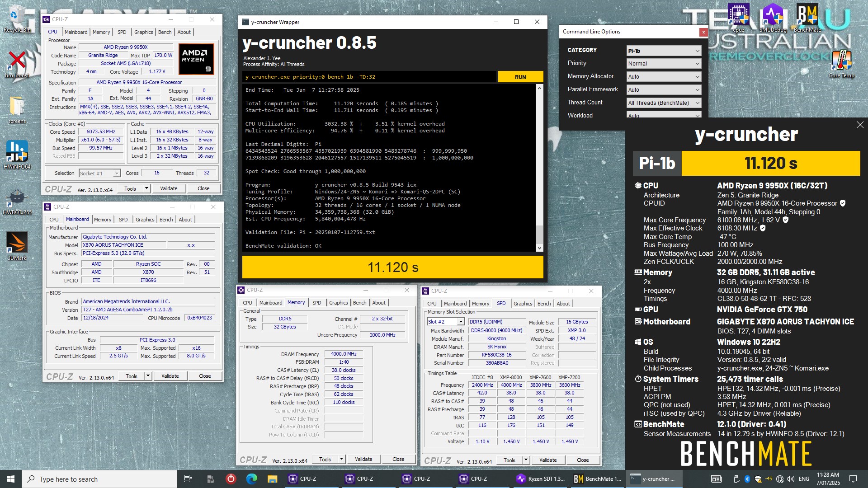Image resolution: width=868 pixels, height=488 pixels.
Task: Click the 6073.53 MHz Core Speed value
Action: pyautogui.click(x=101, y=132)
